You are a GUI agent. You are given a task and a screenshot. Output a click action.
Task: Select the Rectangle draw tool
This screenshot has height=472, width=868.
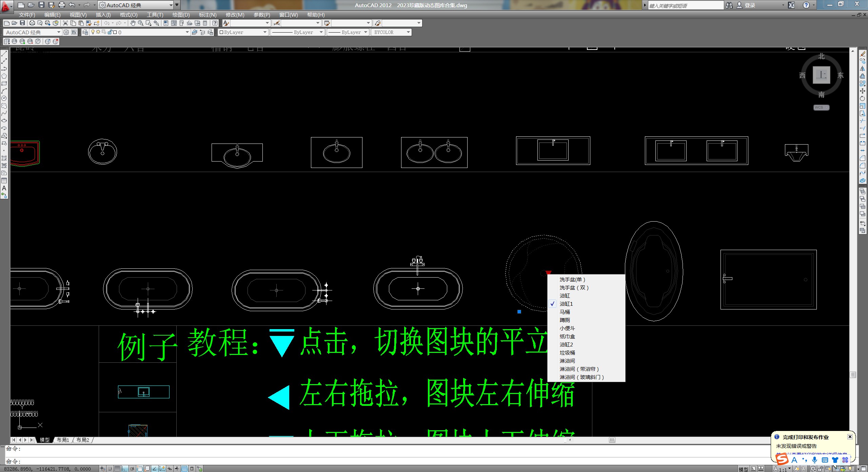point(4,83)
